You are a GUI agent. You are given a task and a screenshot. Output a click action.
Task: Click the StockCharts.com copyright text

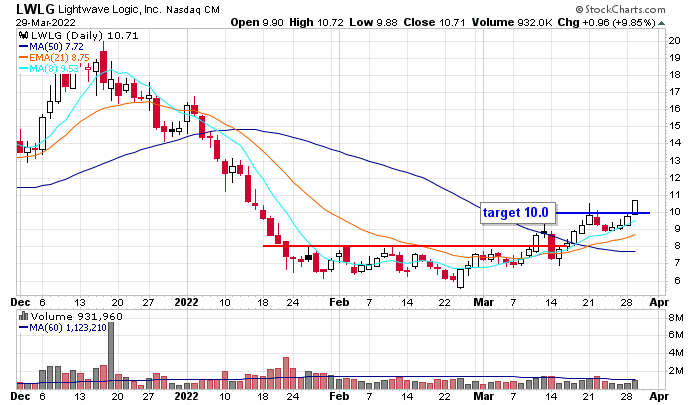(621, 9)
